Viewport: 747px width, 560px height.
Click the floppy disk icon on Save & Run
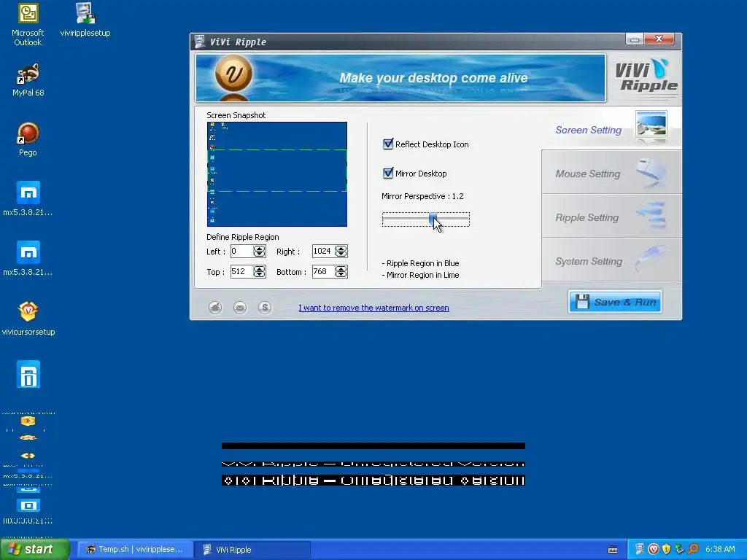point(582,302)
